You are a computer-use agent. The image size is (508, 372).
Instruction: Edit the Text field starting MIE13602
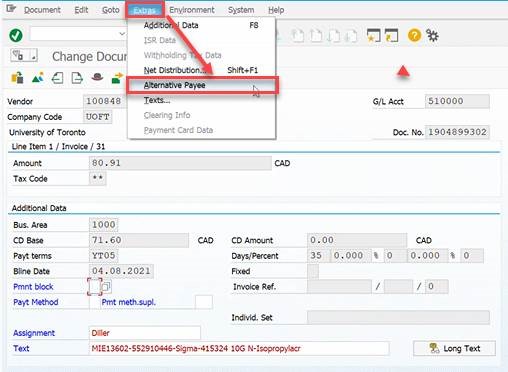(239, 349)
